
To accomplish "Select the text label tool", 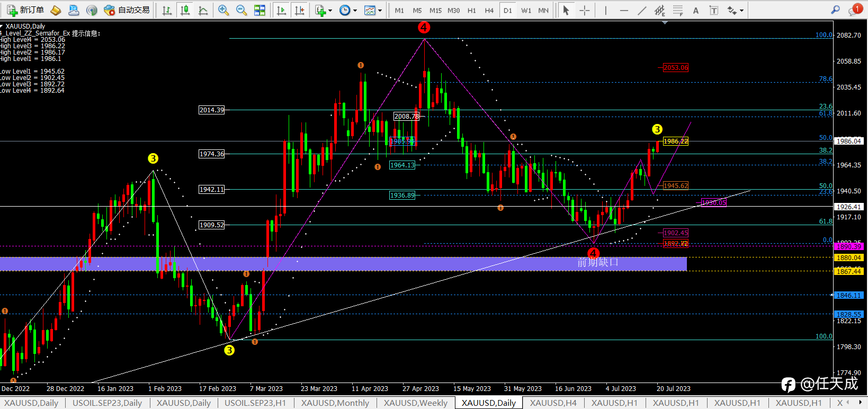I will point(714,10).
